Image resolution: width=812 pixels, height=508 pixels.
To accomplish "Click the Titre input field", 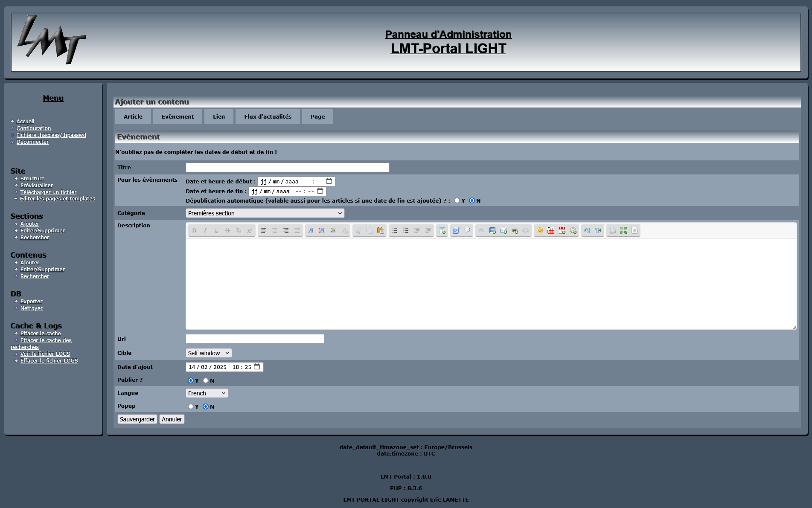I will pyautogui.click(x=287, y=168).
